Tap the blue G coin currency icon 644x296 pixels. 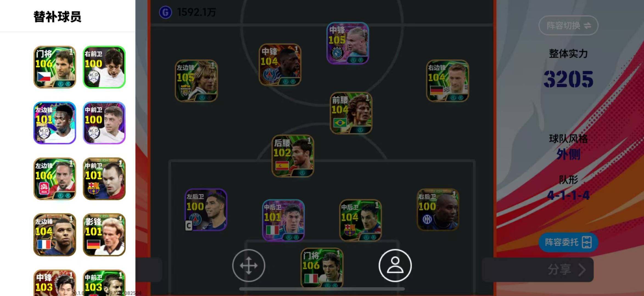166,12
